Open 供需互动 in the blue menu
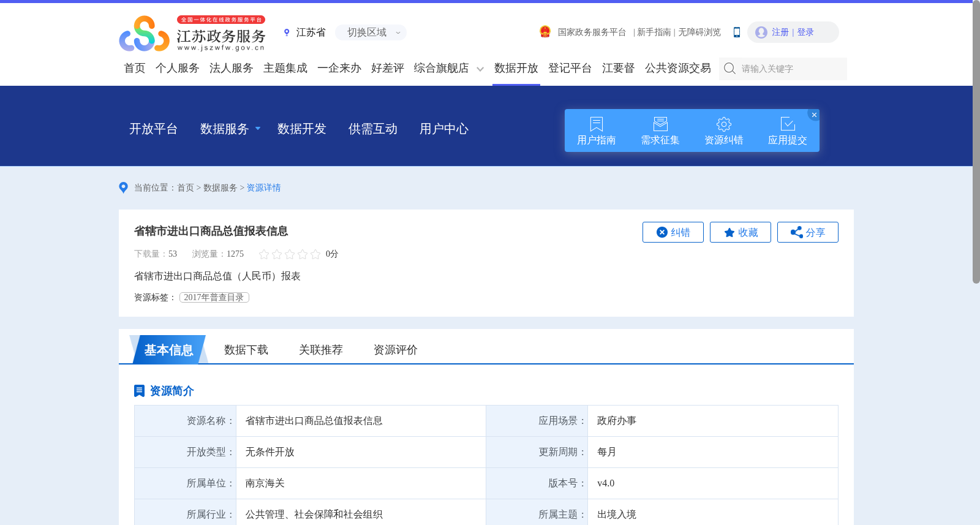The height and width of the screenshot is (525, 980). coord(373,129)
